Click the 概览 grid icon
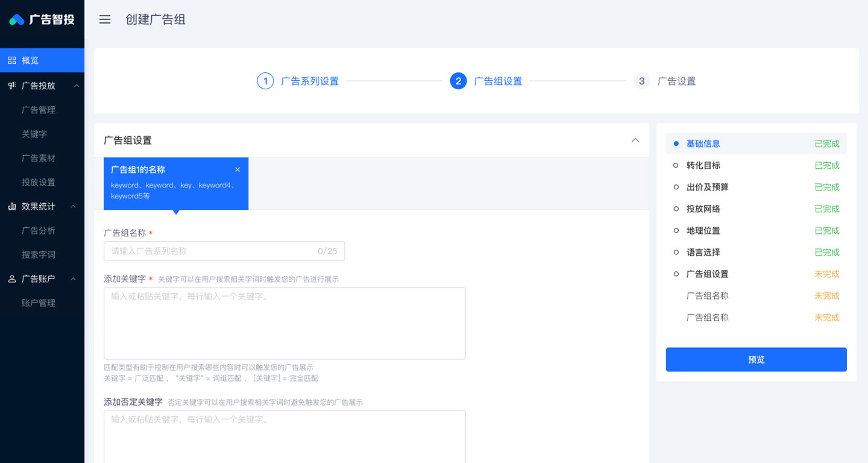This screenshot has width=868, height=463. pos(12,60)
